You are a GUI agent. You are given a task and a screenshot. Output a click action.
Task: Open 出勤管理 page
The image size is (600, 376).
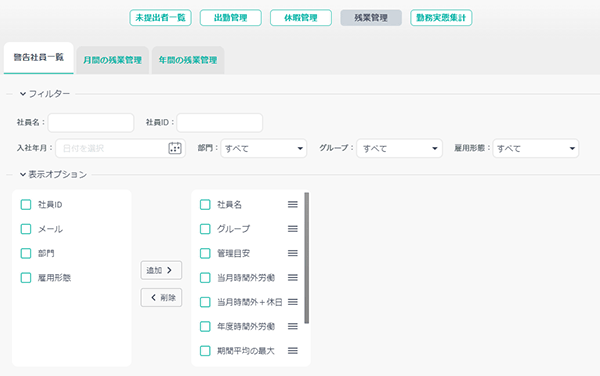click(x=231, y=18)
